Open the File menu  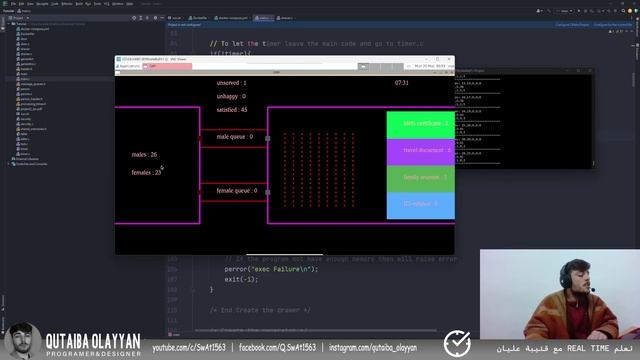13,4
